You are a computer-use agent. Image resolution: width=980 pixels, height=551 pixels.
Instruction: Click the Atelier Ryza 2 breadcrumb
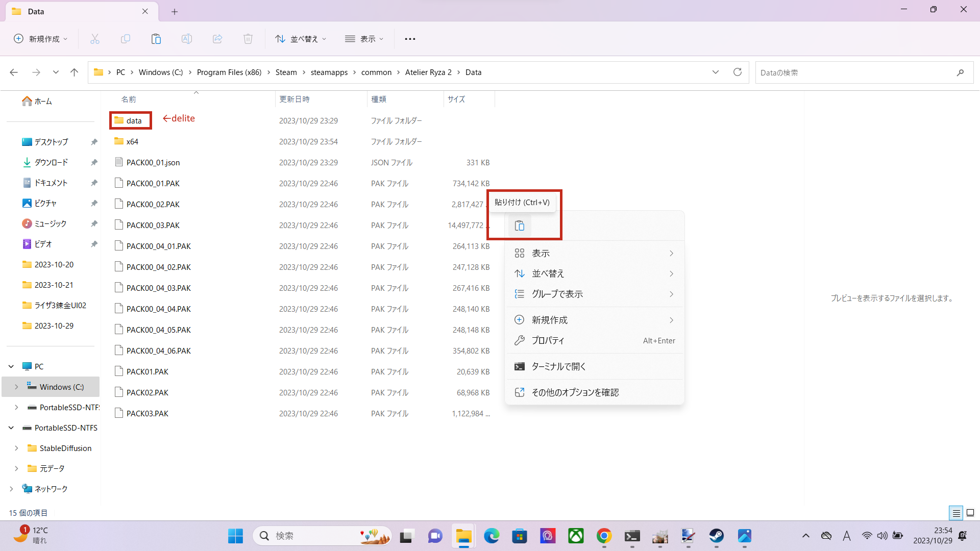428,72
